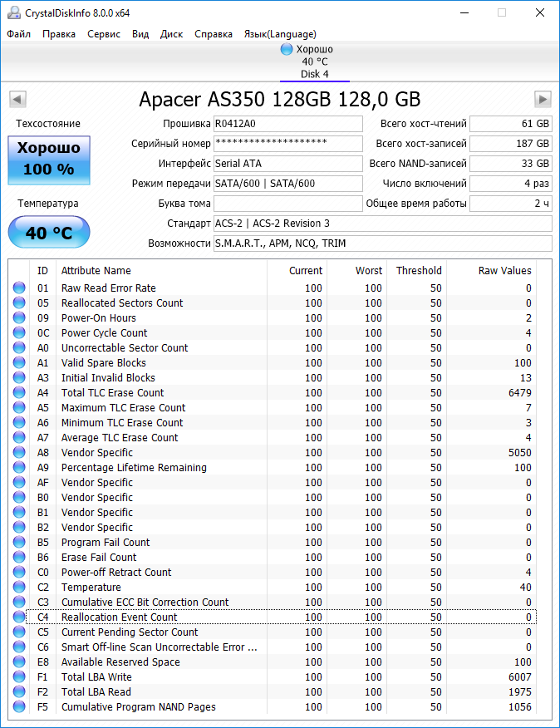The height and width of the screenshot is (728, 560).
Task: Click power-on count value 4 раз
Action: point(511,184)
